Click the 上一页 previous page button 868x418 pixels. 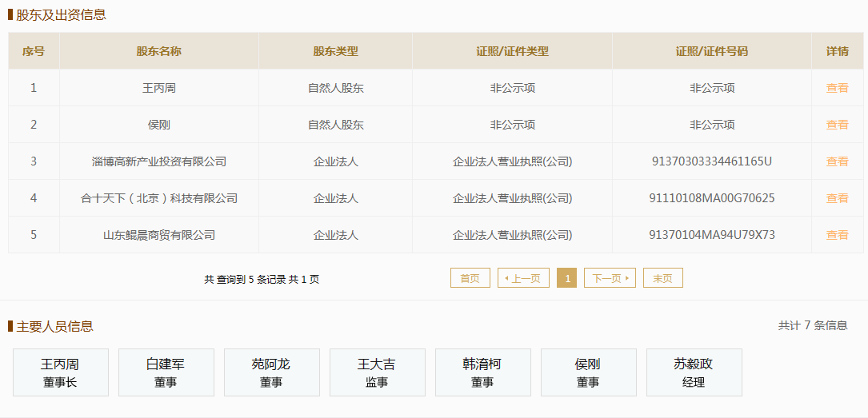[x=523, y=278]
